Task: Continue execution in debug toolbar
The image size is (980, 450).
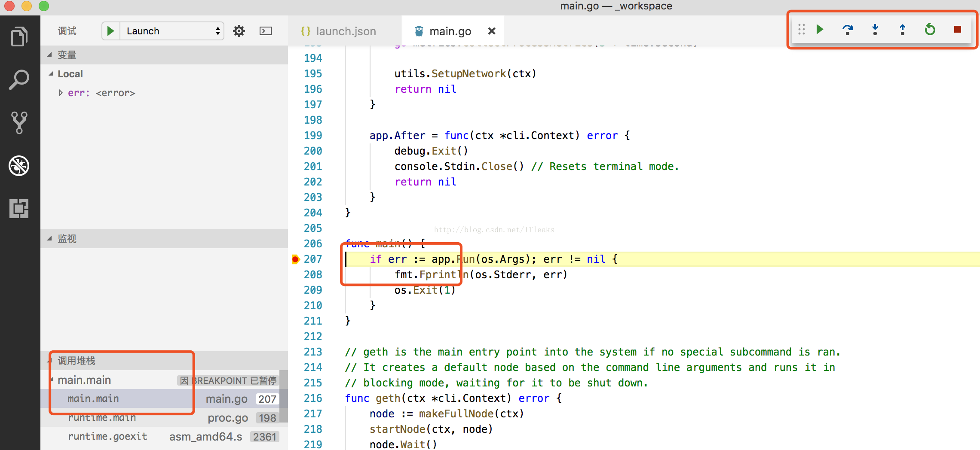Action: pos(820,29)
